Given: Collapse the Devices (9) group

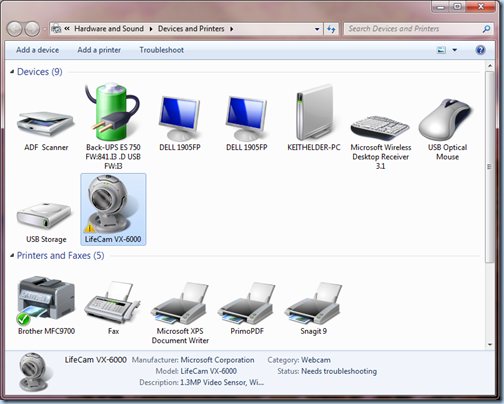Looking at the screenshot, I should 12,72.
